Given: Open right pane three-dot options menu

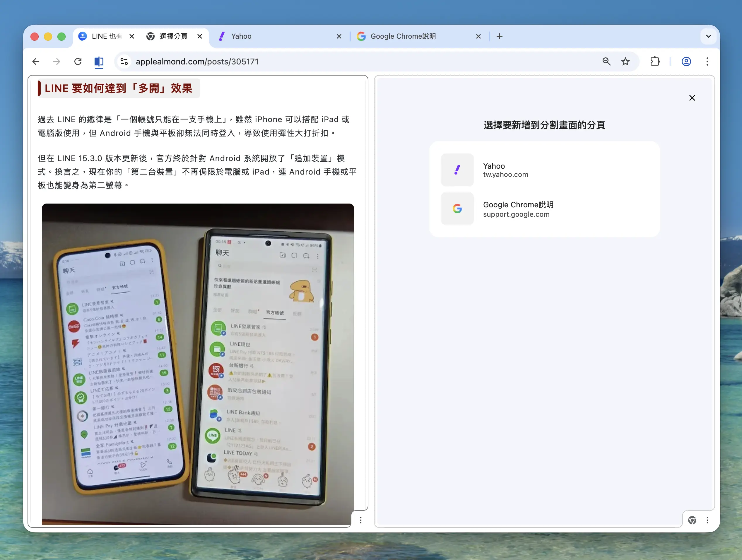Looking at the screenshot, I should [x=707, y=520].
